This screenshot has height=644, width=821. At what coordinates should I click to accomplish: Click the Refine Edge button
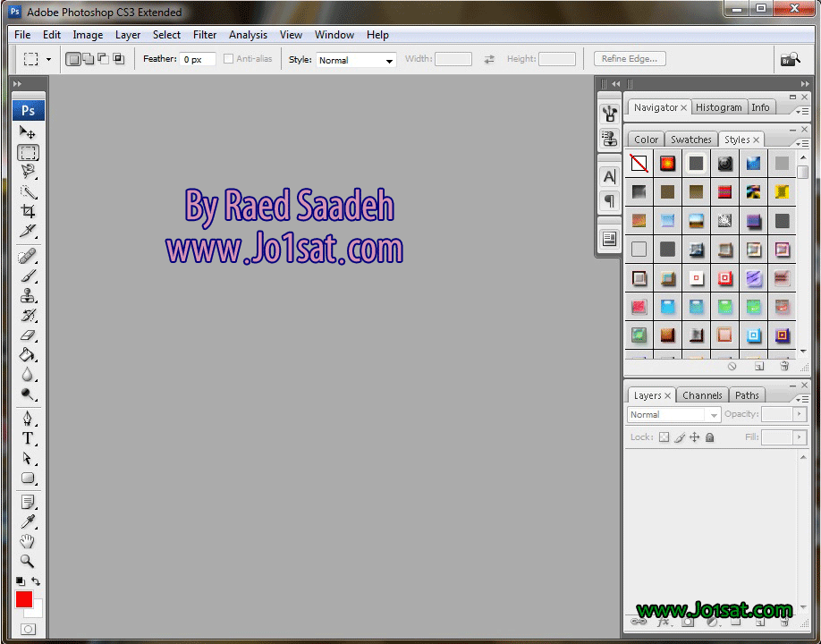click(x=630, y=59)
